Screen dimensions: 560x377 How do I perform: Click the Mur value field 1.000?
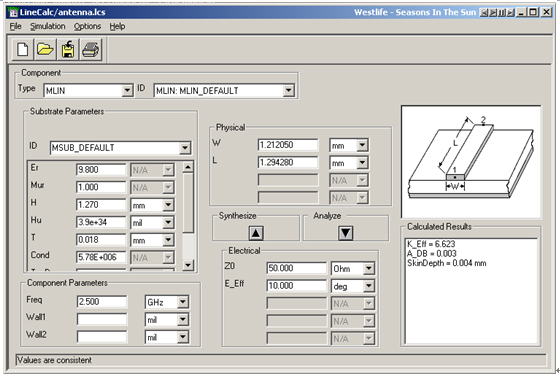tap(101, 187)
